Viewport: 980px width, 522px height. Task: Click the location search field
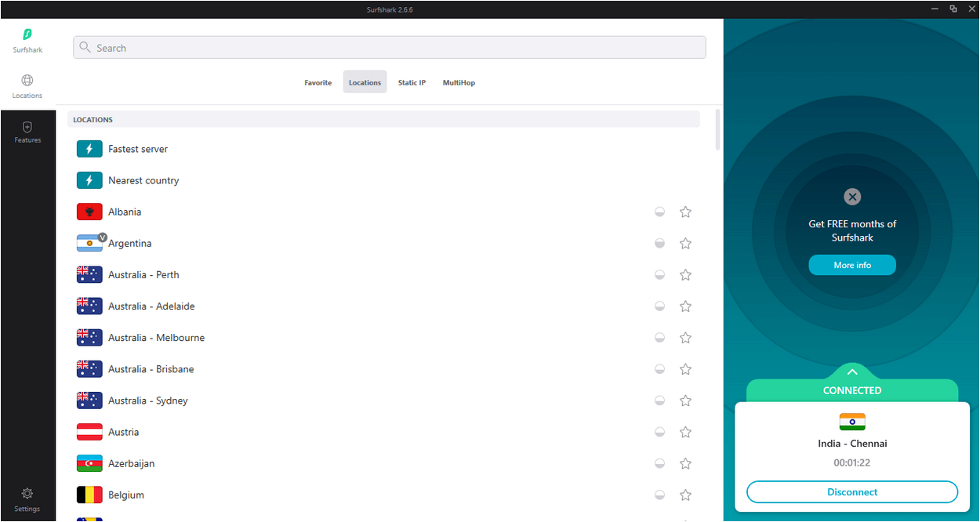390,48
